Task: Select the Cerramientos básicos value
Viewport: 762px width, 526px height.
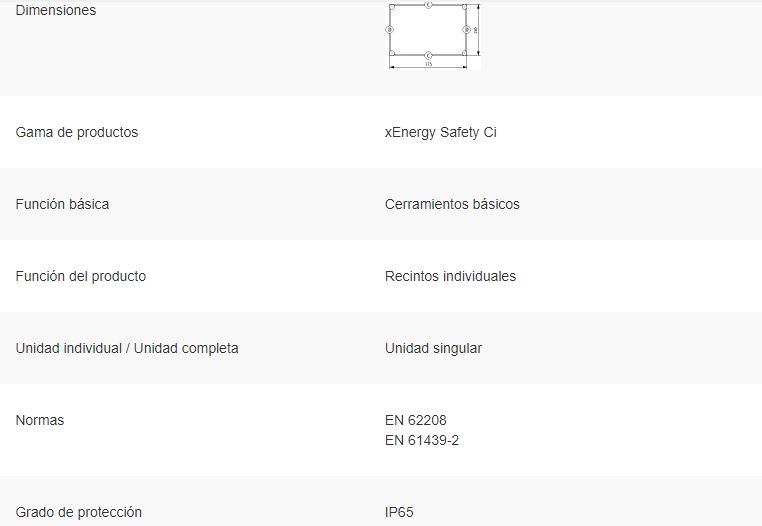Action: point(452,204)
